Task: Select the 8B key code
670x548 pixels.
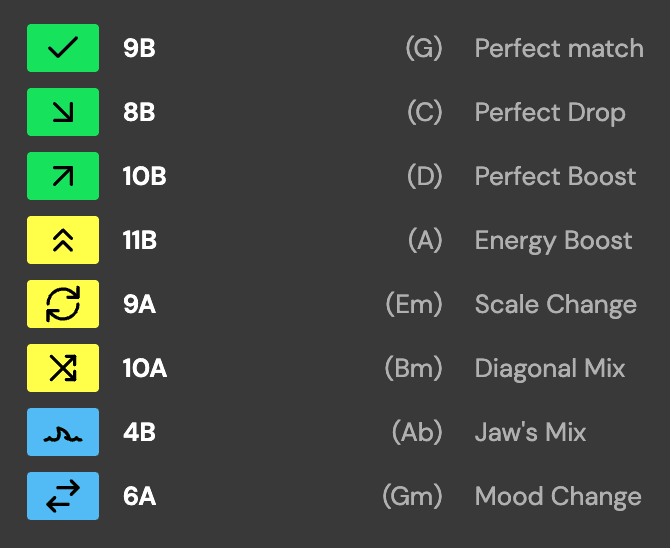Action: tap(139, 112)
